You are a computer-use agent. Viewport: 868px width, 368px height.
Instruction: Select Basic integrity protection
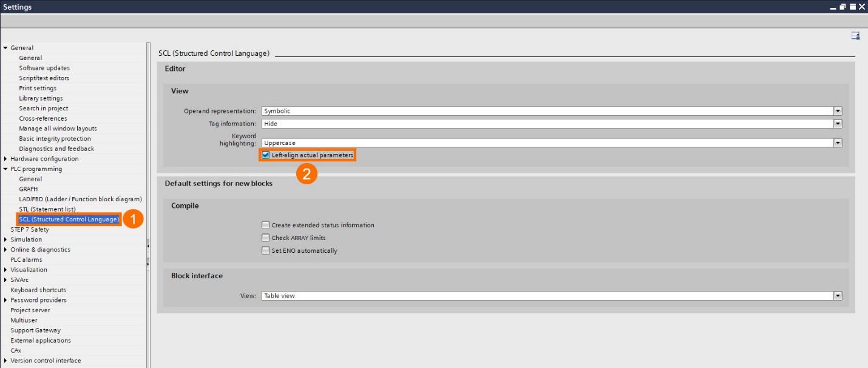click(55, 139)
